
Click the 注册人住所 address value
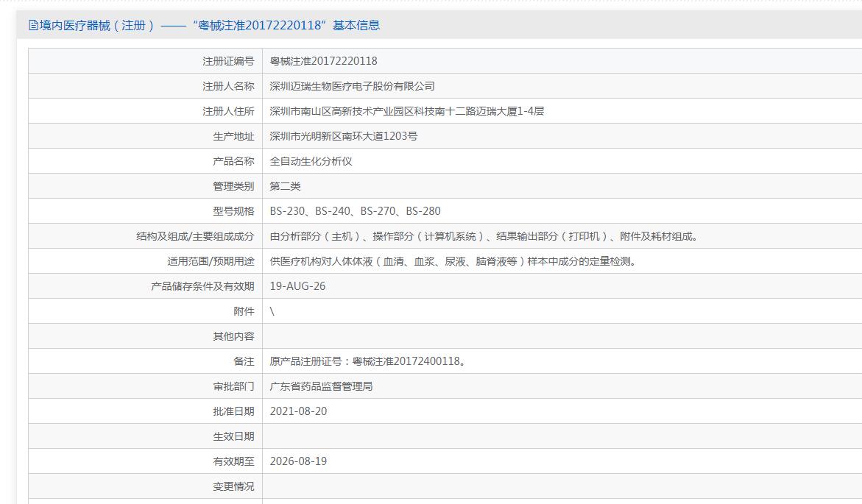(x=406, y=111)
